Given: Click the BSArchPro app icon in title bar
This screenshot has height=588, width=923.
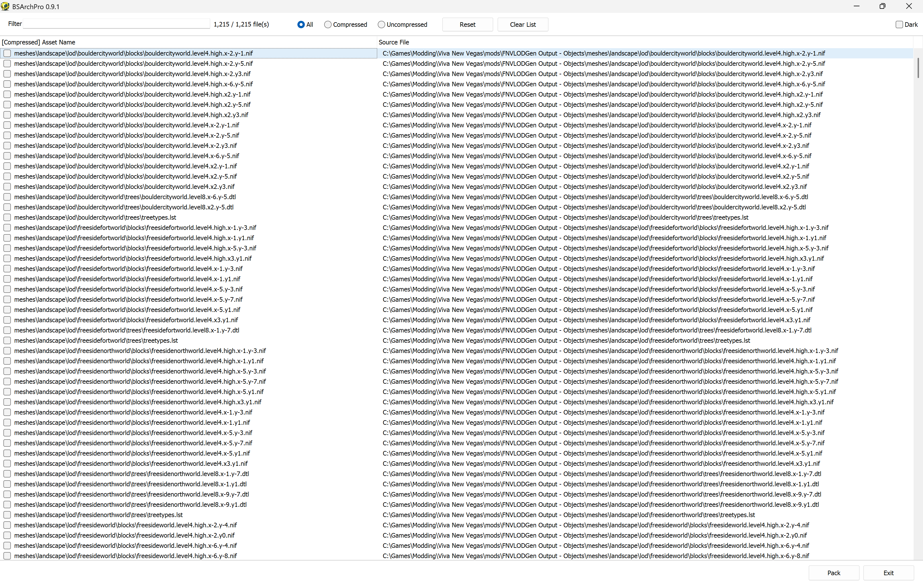Looking at the screenshot, I should click(5, 7).
